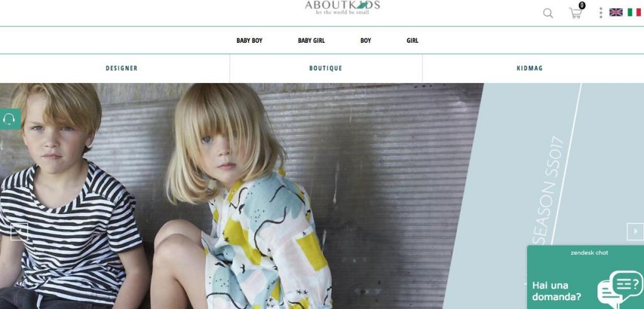Go to previous slide arrow
The width and height of the screenshot is (644, 309).
coord(19,232)
